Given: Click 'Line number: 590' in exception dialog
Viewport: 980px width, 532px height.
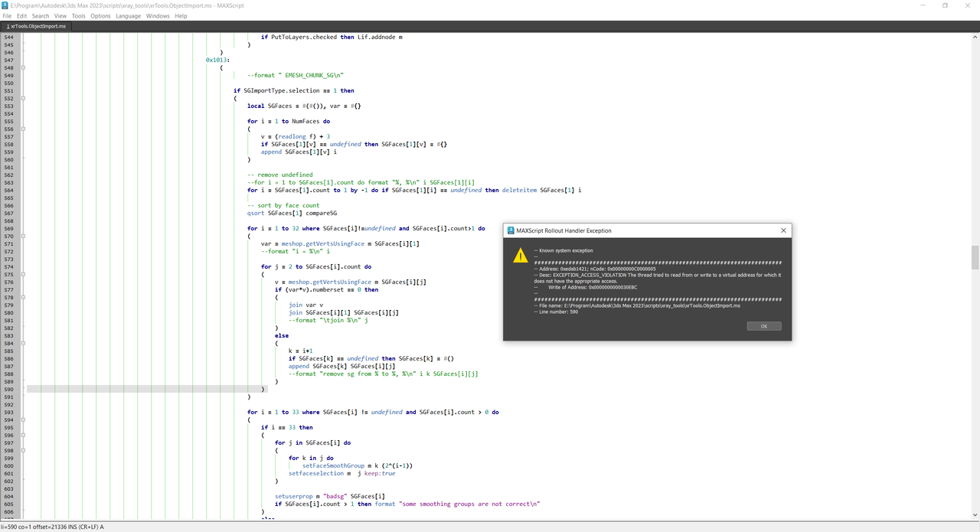Looking at the screenshot, I should [556, 312].
